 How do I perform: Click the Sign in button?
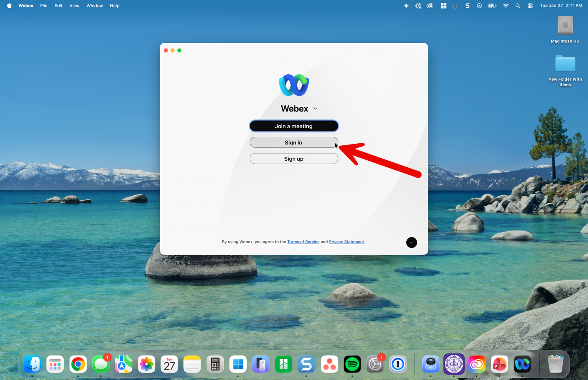click(294, 142)
